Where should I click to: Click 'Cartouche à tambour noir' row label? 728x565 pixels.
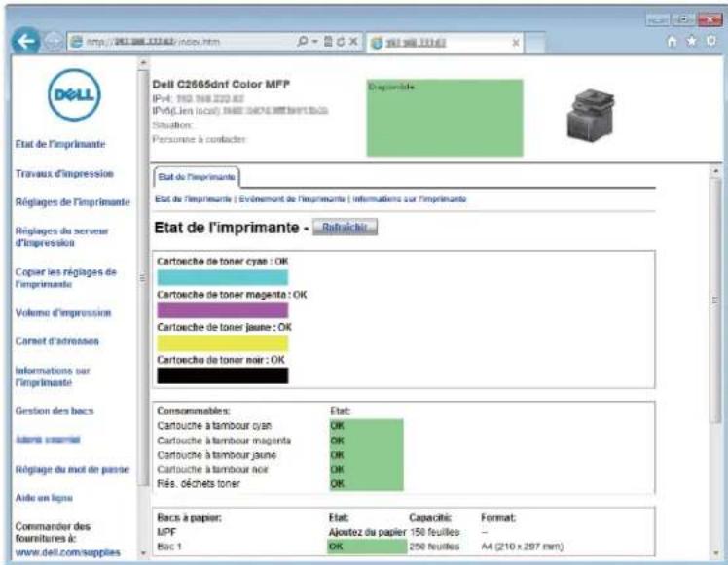(212, 470)
